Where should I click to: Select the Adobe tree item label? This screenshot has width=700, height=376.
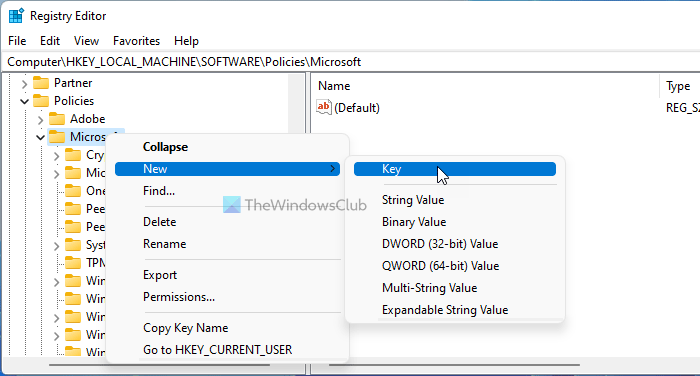pos(88,119)
